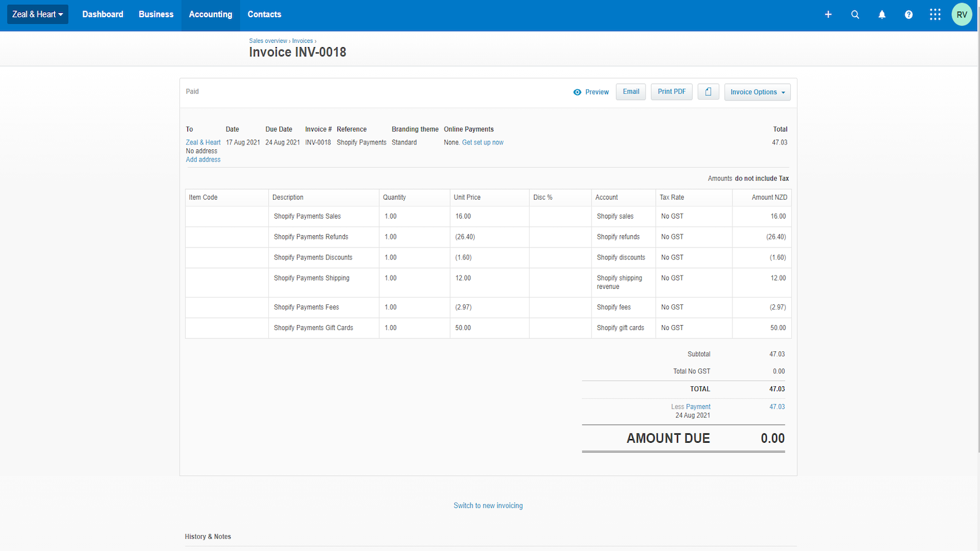
Task: Open the Contacts menu
Action: click(264, 14)
